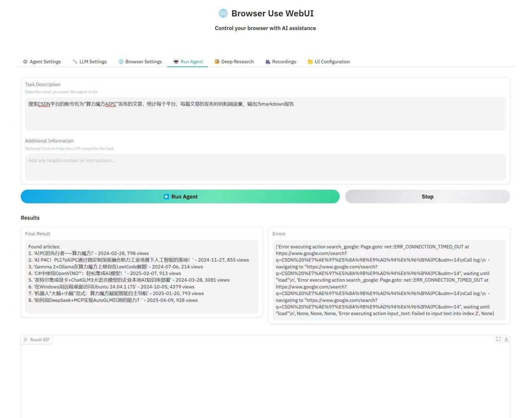This screenshot has height=418, width=532.
Task: Open UI Configuration via its folder icon
Action: (310, 62)
